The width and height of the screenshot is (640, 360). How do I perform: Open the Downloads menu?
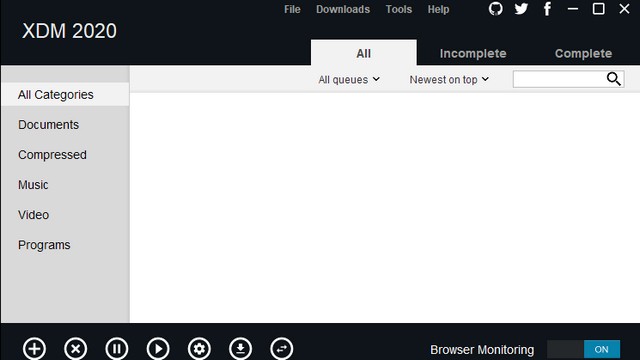tap(343, 9)
